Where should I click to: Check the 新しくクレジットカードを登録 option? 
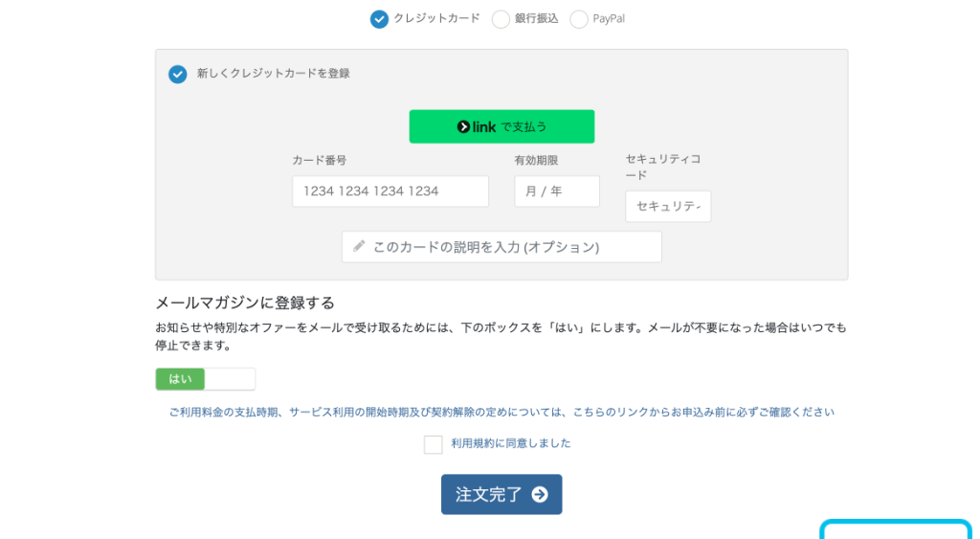[178, 74]
